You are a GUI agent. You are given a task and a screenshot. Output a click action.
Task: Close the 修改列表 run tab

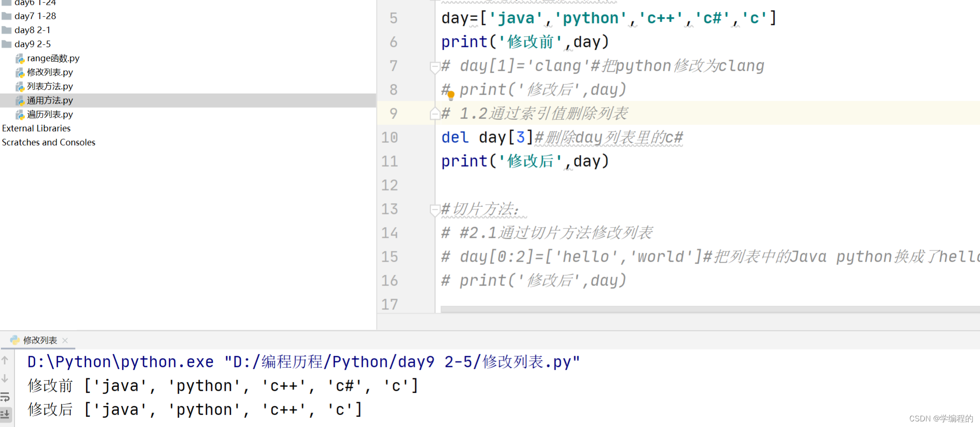[65, 340]
